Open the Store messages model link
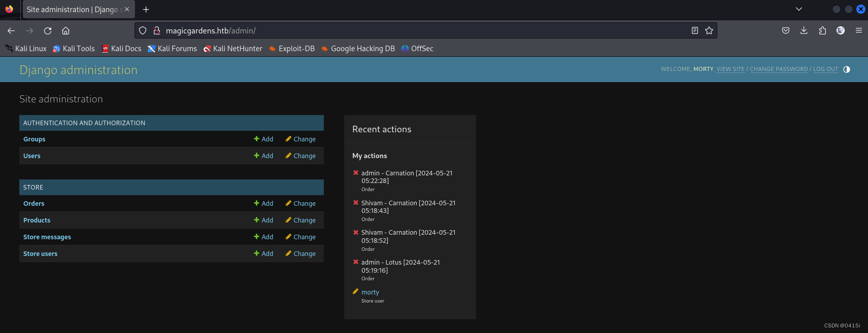Viewport: 868px width, 333px height. [47, 237]
